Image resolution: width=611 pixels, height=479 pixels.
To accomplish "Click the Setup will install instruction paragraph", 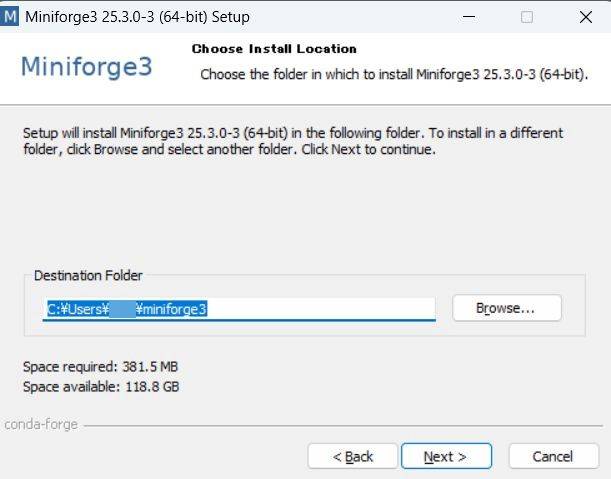I will tap(293, 141).
